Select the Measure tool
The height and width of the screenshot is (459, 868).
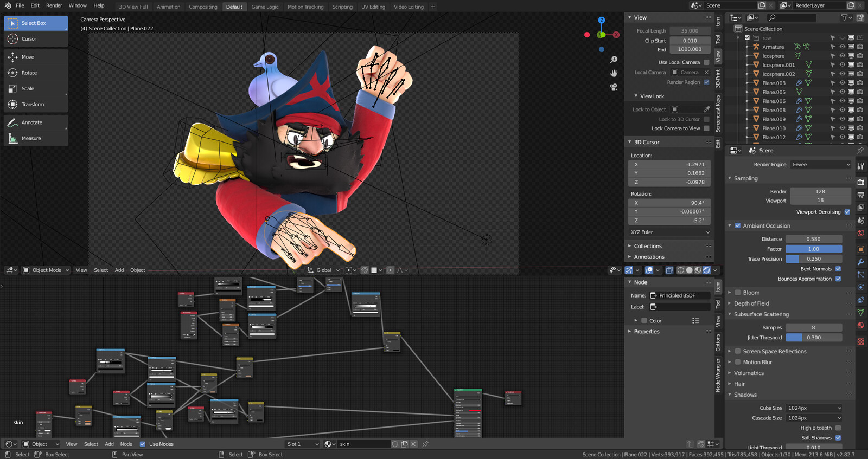[36, 138]
